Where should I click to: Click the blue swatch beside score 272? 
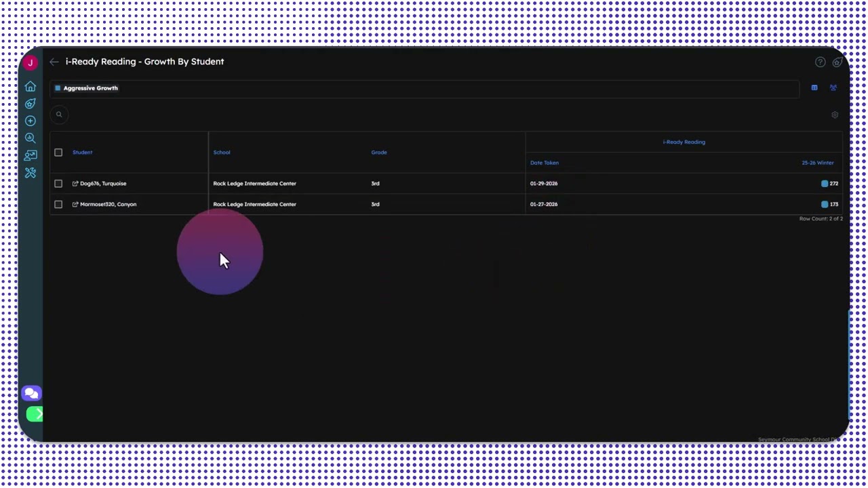[825, 184]
